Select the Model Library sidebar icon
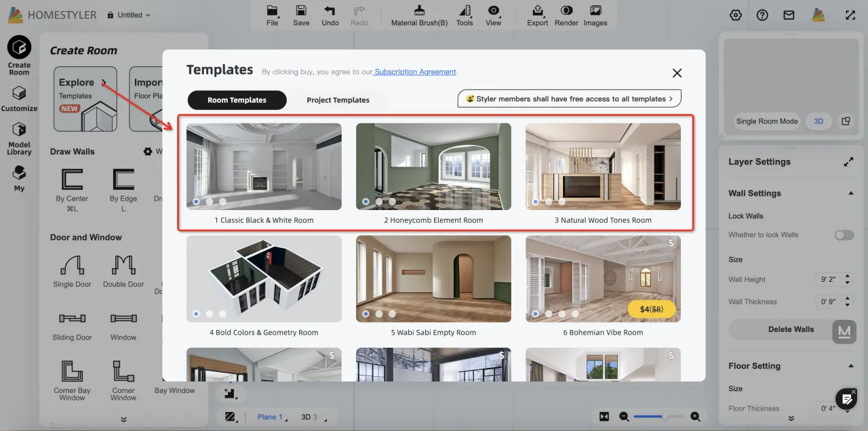The image size is (868, 431). [x=19, y=130]
